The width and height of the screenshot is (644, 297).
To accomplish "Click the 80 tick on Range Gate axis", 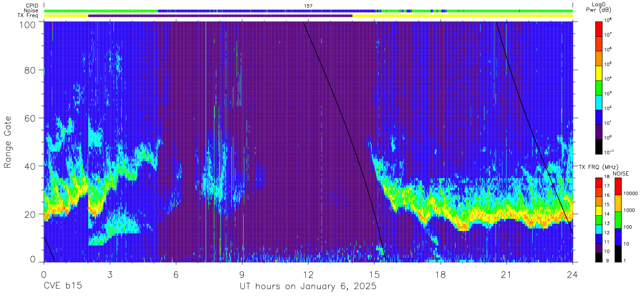I will click(30, 70).
